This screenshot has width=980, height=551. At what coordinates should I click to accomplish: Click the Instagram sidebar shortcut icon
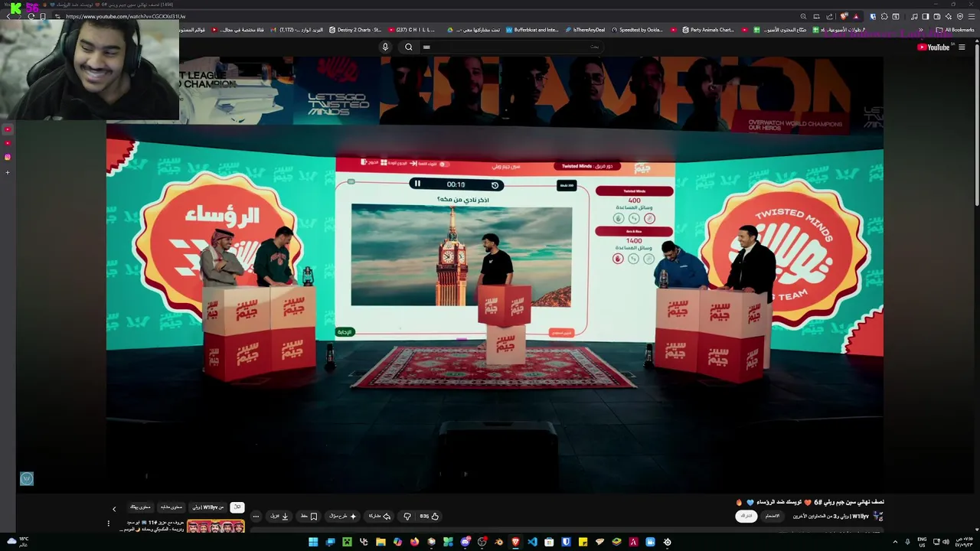[x=8, y=157]
